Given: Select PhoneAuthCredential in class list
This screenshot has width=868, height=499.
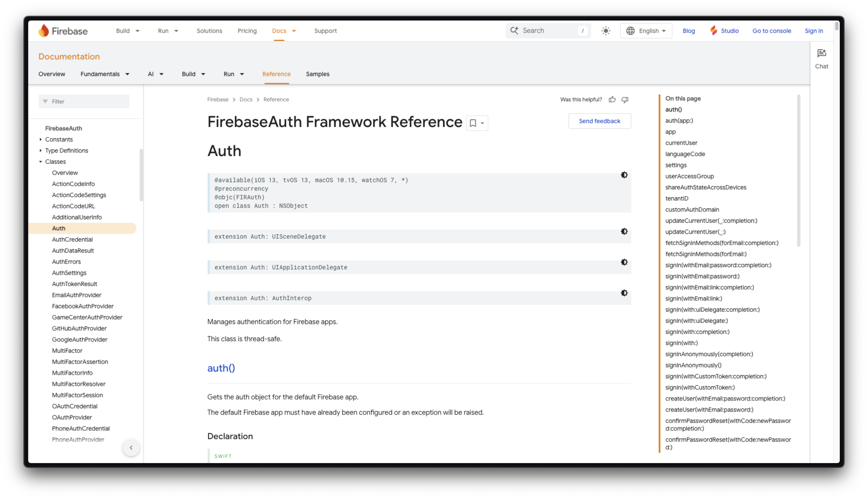Looking at the screenshot, I should click(81, 429).
